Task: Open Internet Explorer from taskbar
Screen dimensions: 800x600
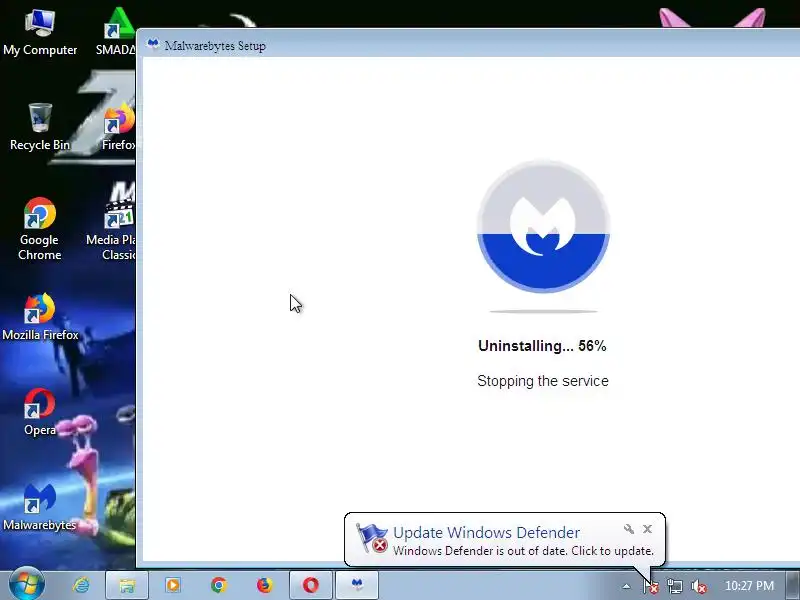Action: coord(82,585)
